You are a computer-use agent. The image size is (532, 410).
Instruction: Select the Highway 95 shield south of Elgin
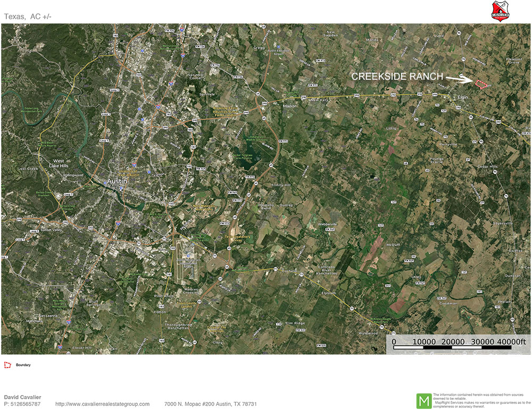click(471, 117)
